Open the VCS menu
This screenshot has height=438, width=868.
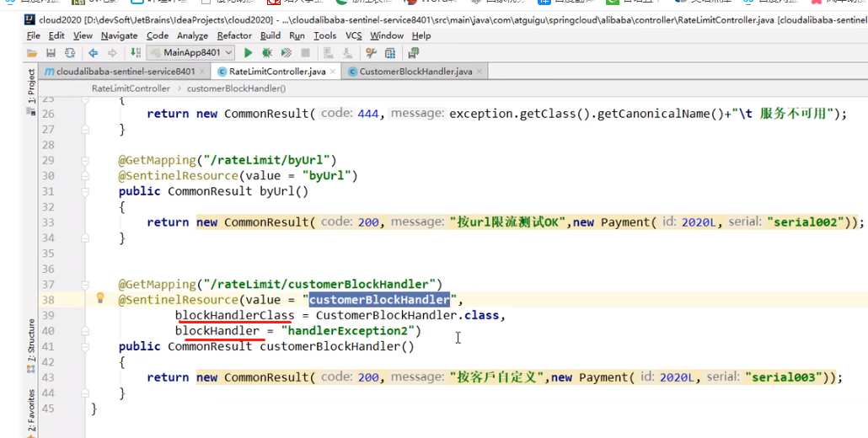coord(353,35)
